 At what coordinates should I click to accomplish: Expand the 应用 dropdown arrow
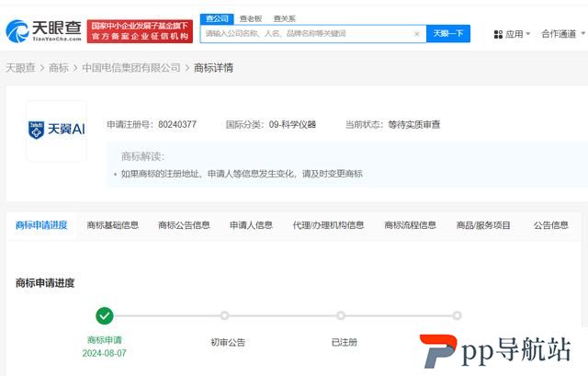(x=528, y=34)
